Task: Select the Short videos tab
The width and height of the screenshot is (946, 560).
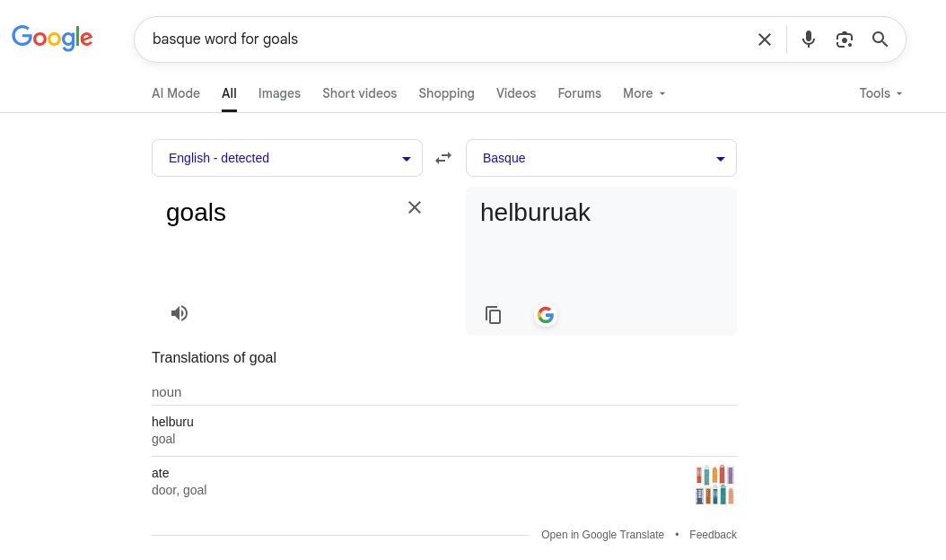Action: tap(359, 93)
